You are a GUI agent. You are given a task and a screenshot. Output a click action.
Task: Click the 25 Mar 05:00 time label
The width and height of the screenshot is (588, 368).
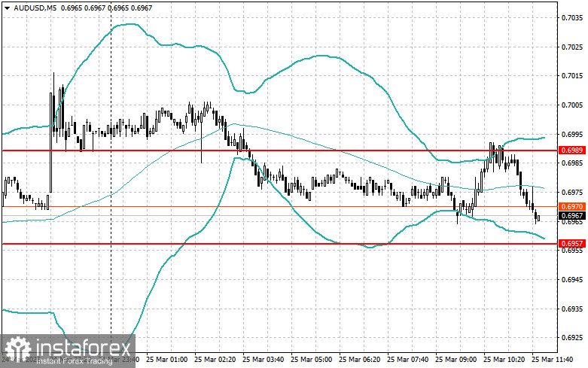click(x=311, y=360)
